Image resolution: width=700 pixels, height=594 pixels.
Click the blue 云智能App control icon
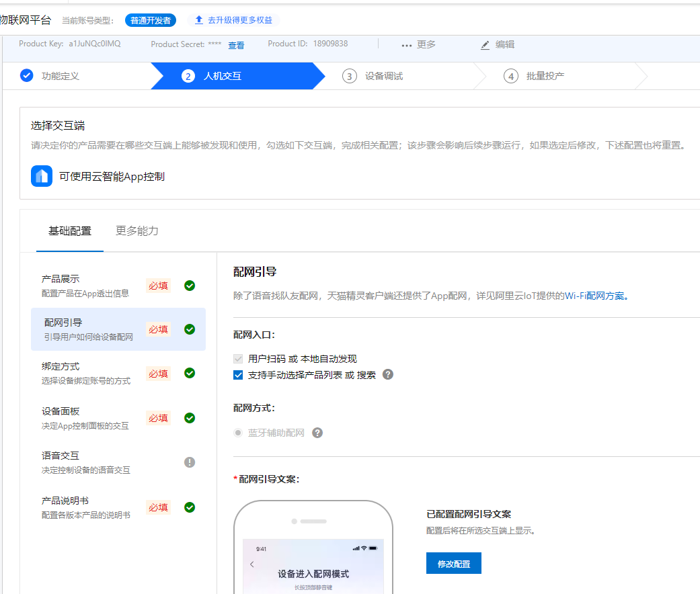41,176
